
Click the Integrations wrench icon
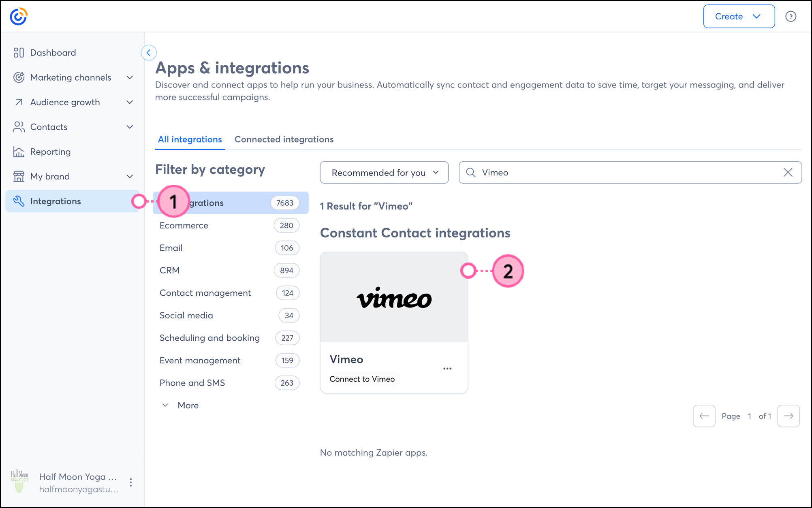coord(19,201)
